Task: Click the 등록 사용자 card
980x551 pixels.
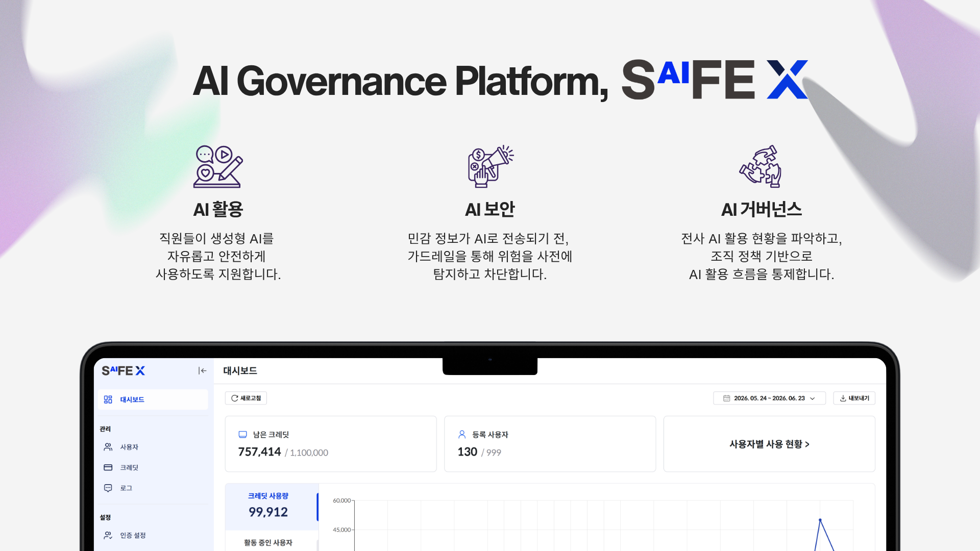Action: (550, 444)
